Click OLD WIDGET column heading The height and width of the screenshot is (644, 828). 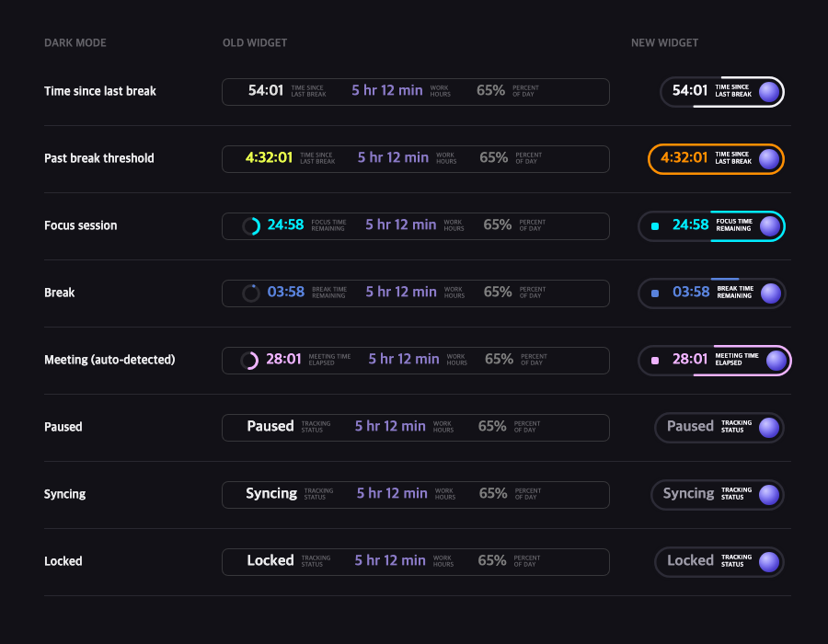[x=255, y=42]
